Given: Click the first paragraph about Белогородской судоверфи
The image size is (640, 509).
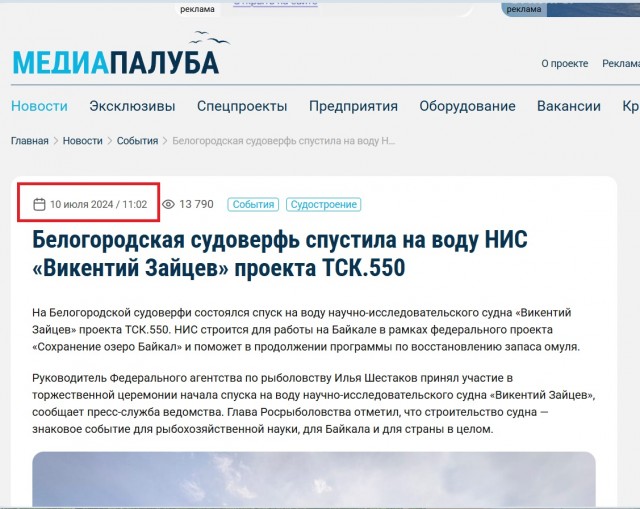Looking at the screenshot, I should coord(306,329).
